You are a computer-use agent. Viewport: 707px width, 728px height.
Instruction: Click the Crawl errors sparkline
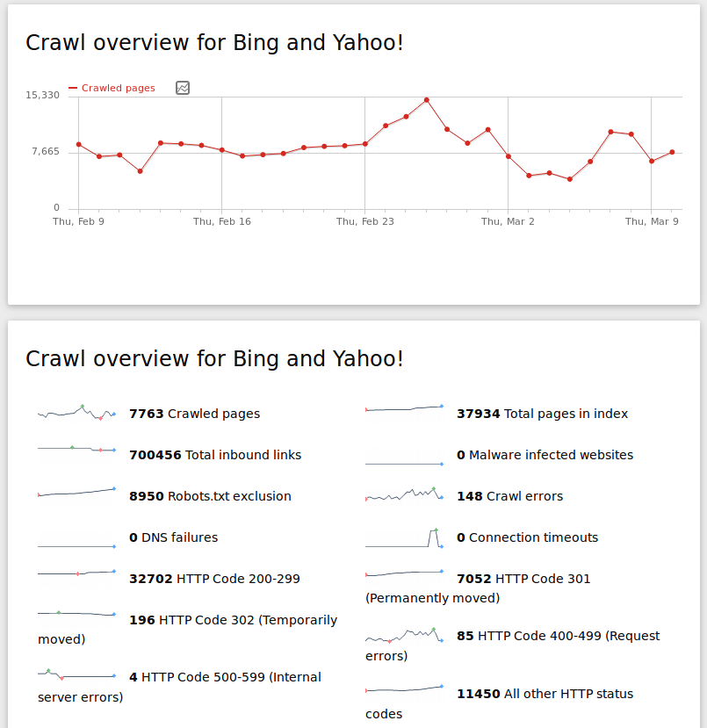(x=404, y=493)
